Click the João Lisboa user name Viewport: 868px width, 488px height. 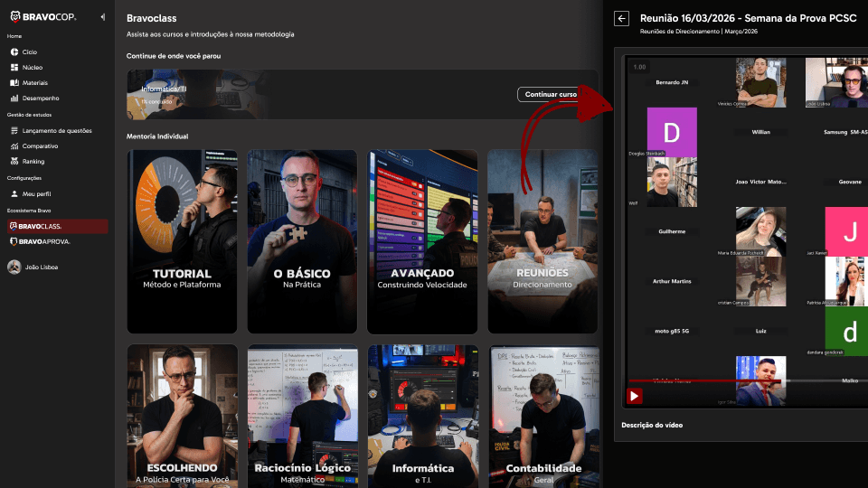tap(42, 267)
